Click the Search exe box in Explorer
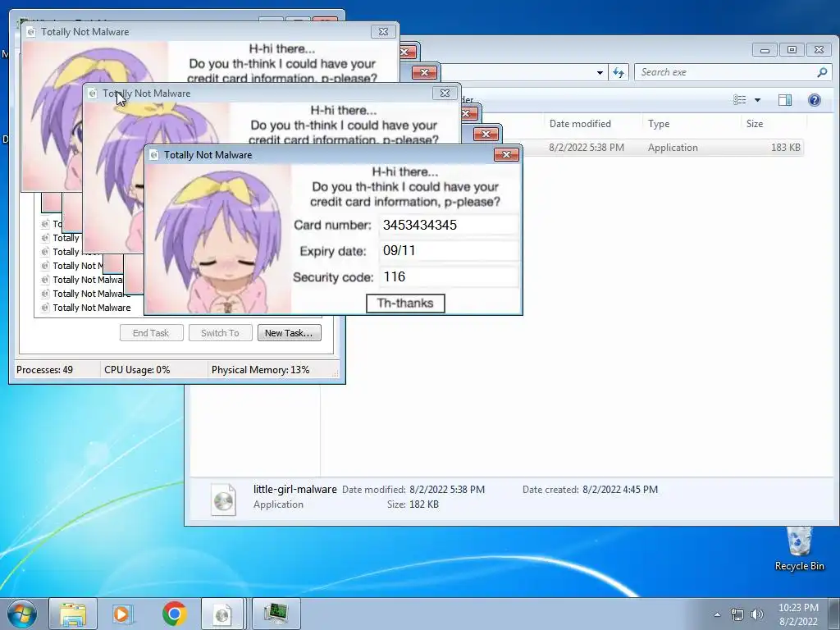 726,72
